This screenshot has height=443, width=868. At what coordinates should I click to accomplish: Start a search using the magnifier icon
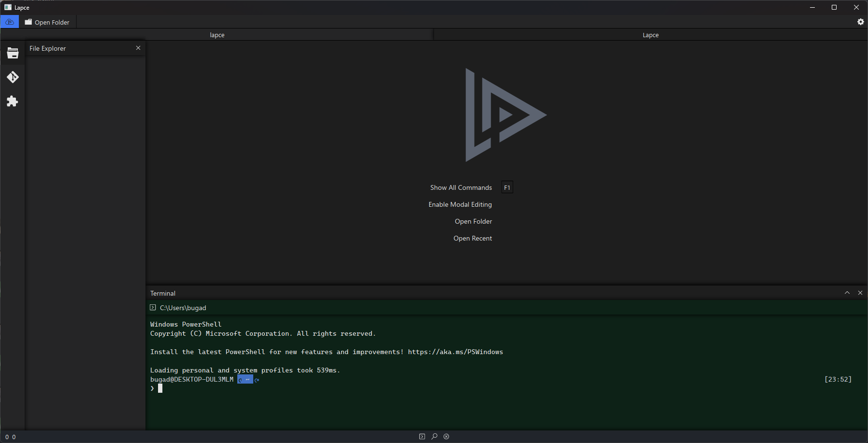point(434,436)
